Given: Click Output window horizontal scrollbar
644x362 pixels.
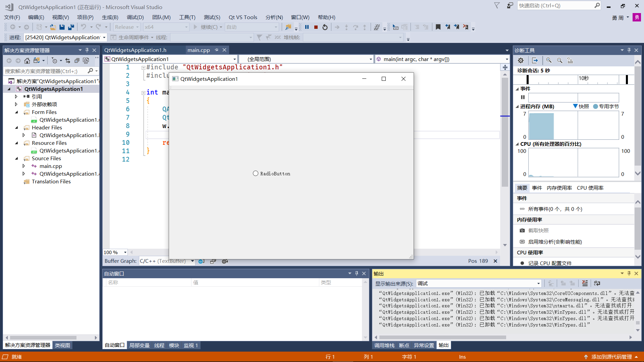Looking at the screenshot, I should 442,338.
